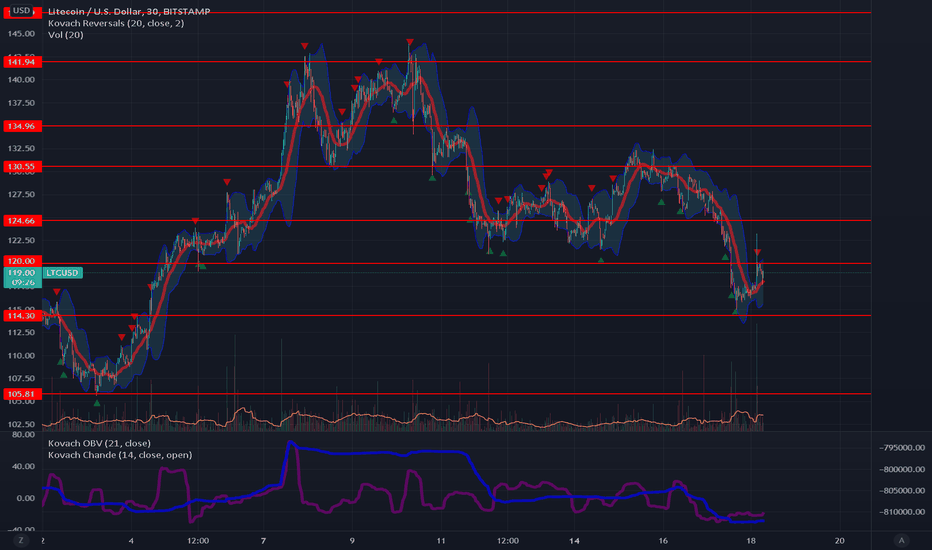Click the -810000.00 OBV axis value
The width and height of the screenshot is (932, 550).
click(902, 512)
